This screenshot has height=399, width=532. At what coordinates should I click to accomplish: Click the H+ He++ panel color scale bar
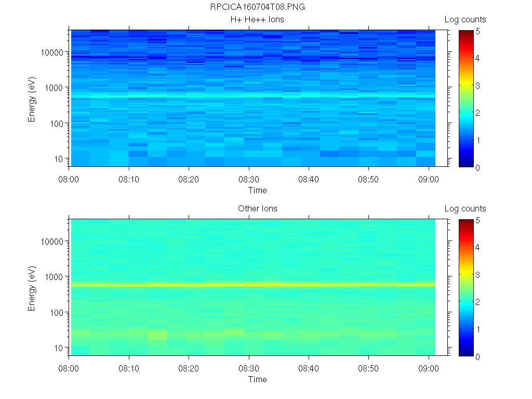point(466,98)
